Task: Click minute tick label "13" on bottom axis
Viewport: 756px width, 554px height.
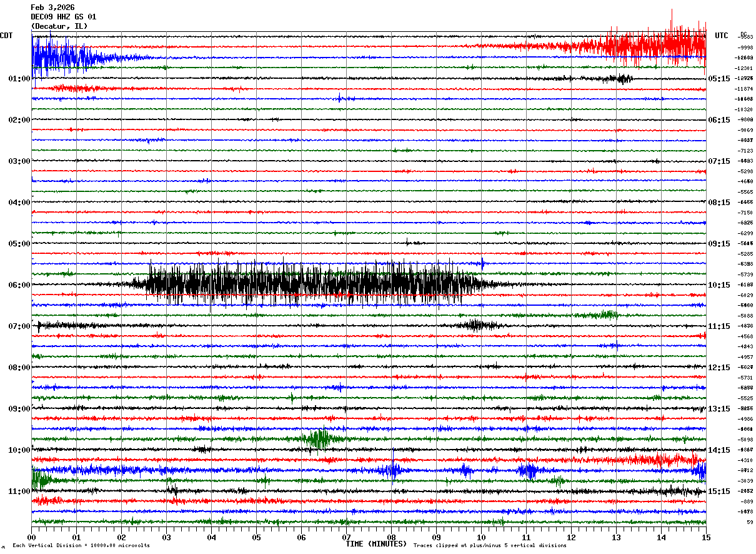Action: click(x=616, y=537)
